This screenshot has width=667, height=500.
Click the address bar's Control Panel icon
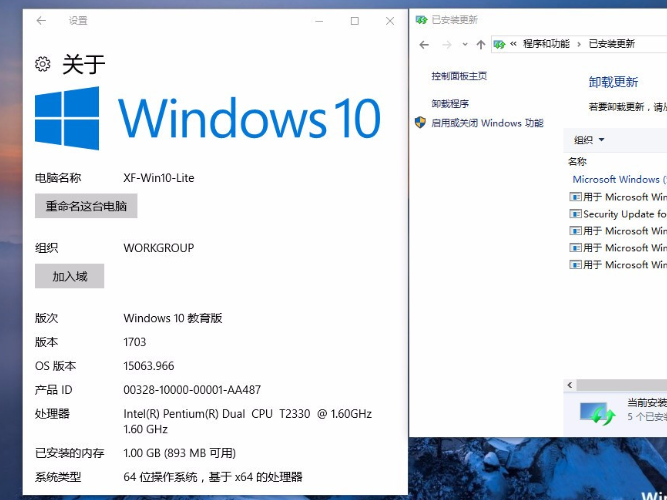coord(499,44)
